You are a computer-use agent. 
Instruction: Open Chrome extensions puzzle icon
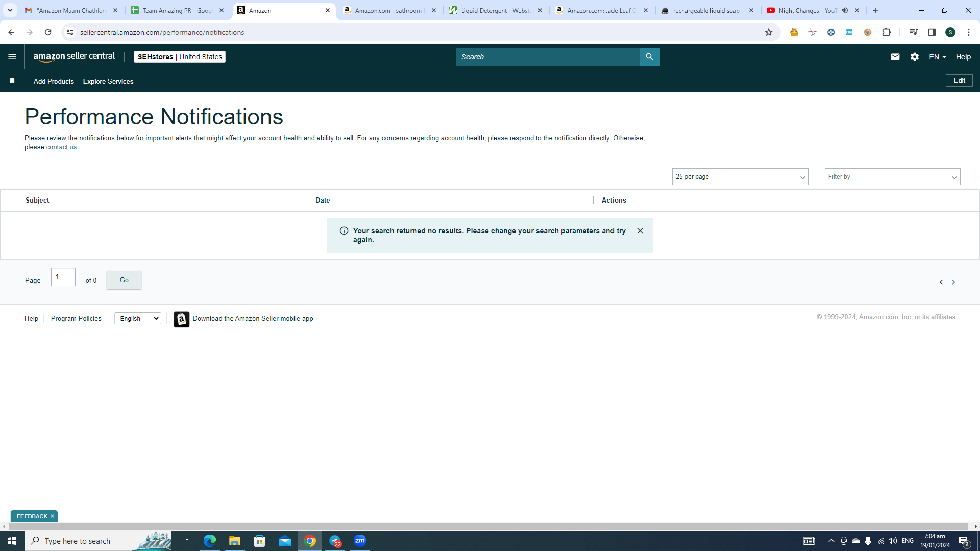(x=887, y=32)
